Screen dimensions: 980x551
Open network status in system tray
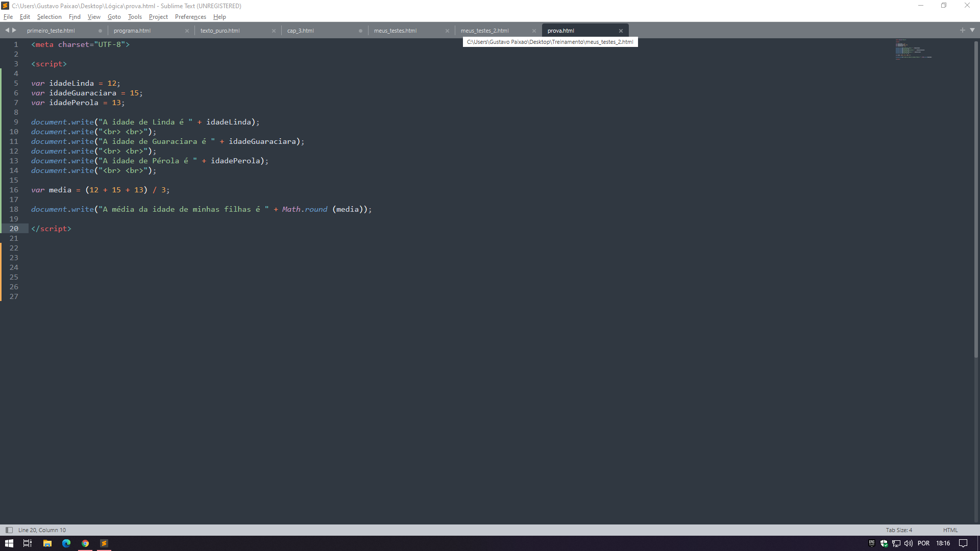tap(896, 543)
